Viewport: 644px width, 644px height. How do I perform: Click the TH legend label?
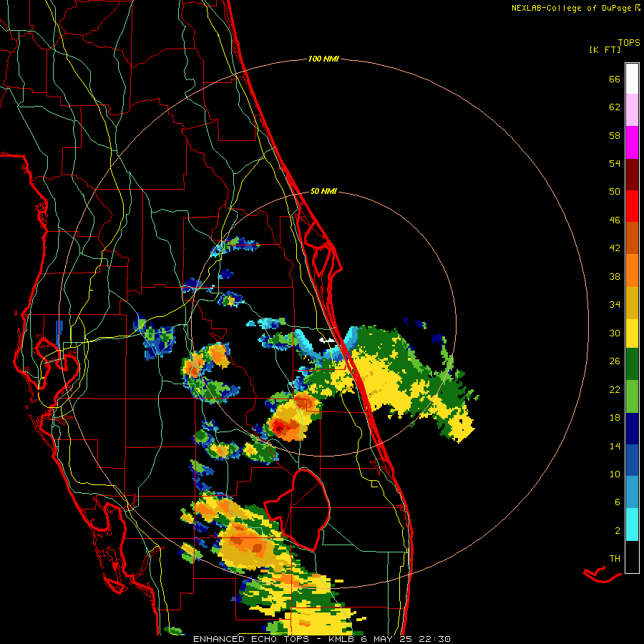(x=615, y=558)
